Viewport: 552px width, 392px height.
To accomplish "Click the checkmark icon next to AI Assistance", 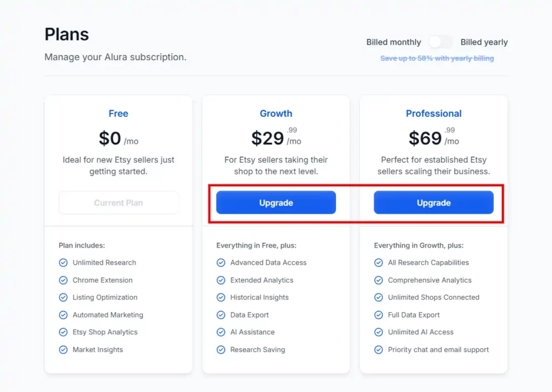I will [x=221, y=332].
